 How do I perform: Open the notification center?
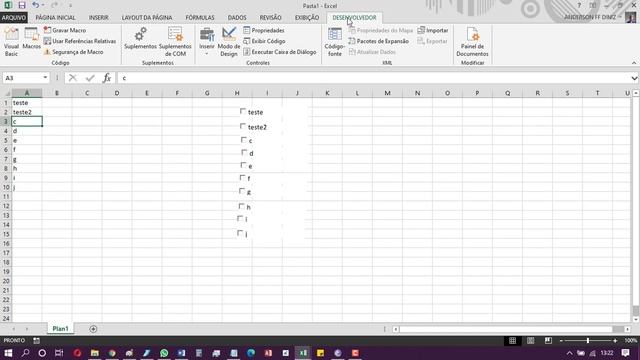(625, 353)
